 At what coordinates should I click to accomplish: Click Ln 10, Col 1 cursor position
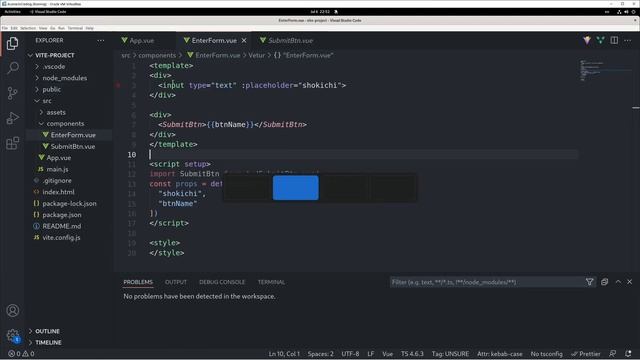pos(284,354)
